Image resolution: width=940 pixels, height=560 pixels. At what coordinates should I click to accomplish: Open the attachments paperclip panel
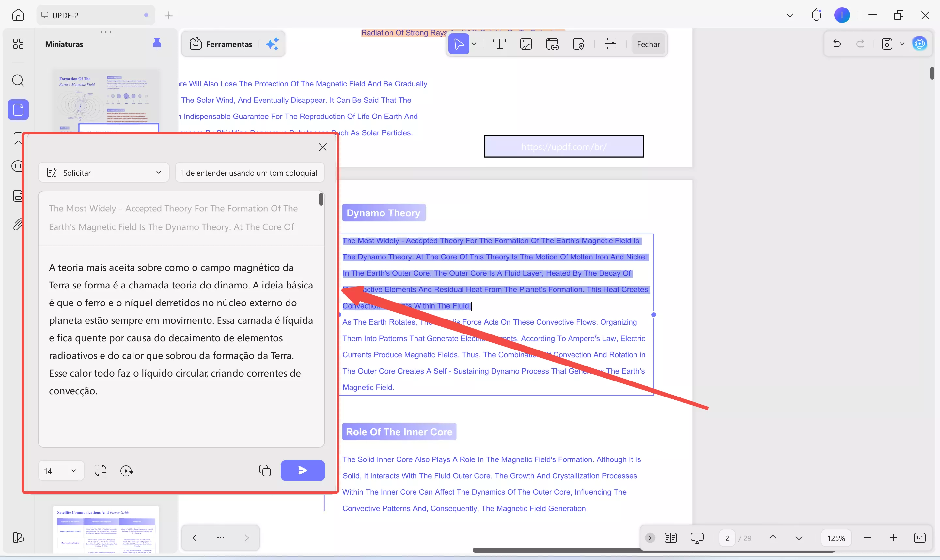tap(18, 225)
